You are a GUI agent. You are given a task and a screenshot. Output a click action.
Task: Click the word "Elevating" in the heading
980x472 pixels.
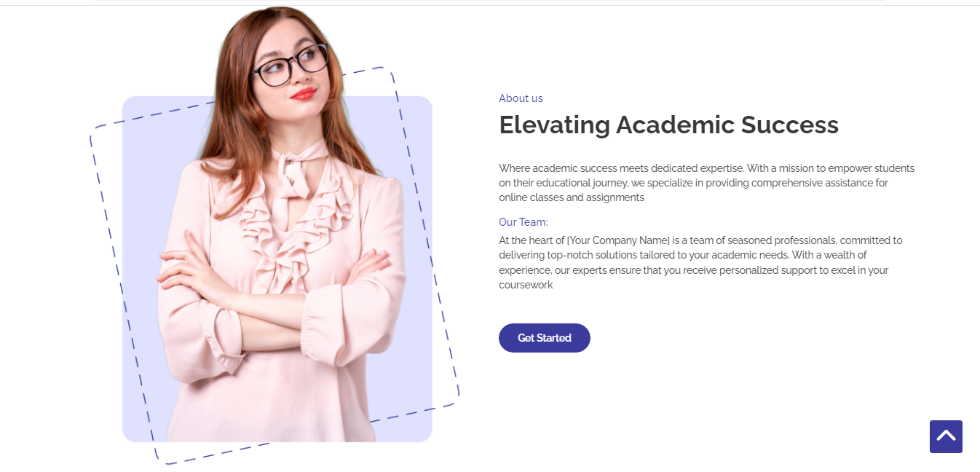pos(554,125)
